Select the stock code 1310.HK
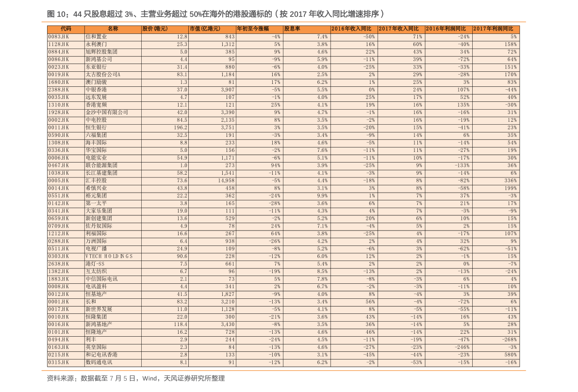Image resolution: width=578 pixels, height=392 pixels. point(59,105)
